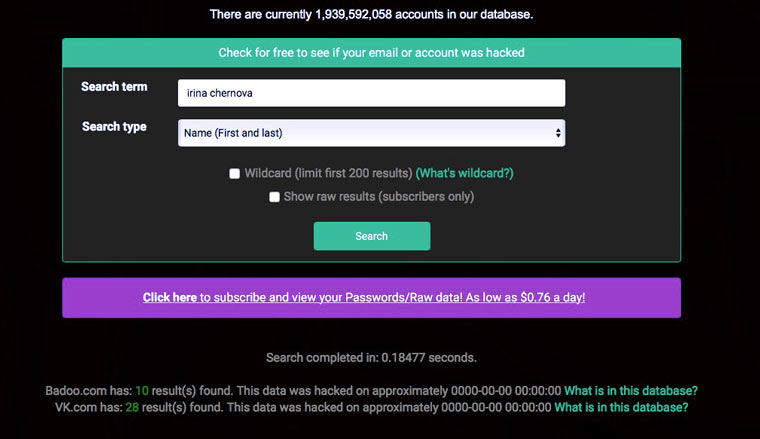Screen dimensions: 760x439
Task: Open the Search type dropdown
Action: coord(371,133)
